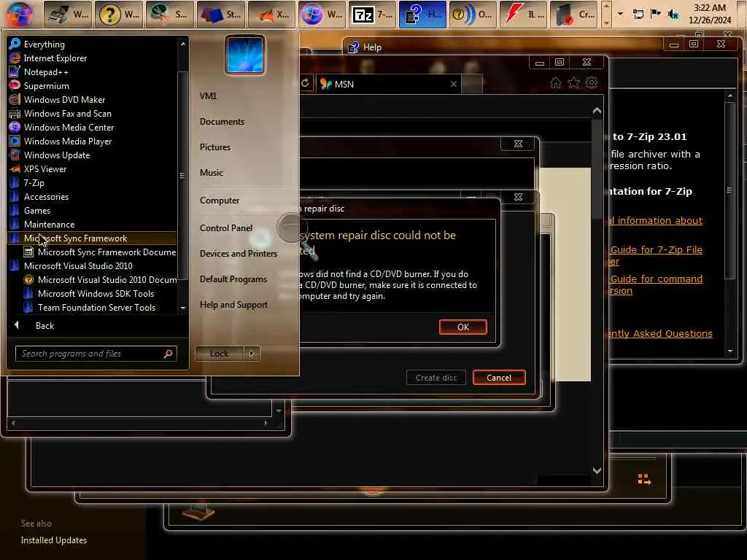Expand Team Foundation Server Tools folder
Screen dimensions: 747x560
97,307
